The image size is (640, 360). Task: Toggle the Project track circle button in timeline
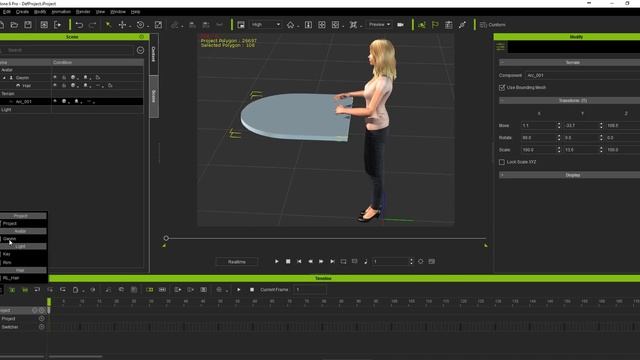pyautogui.click(x=41, y=318)
